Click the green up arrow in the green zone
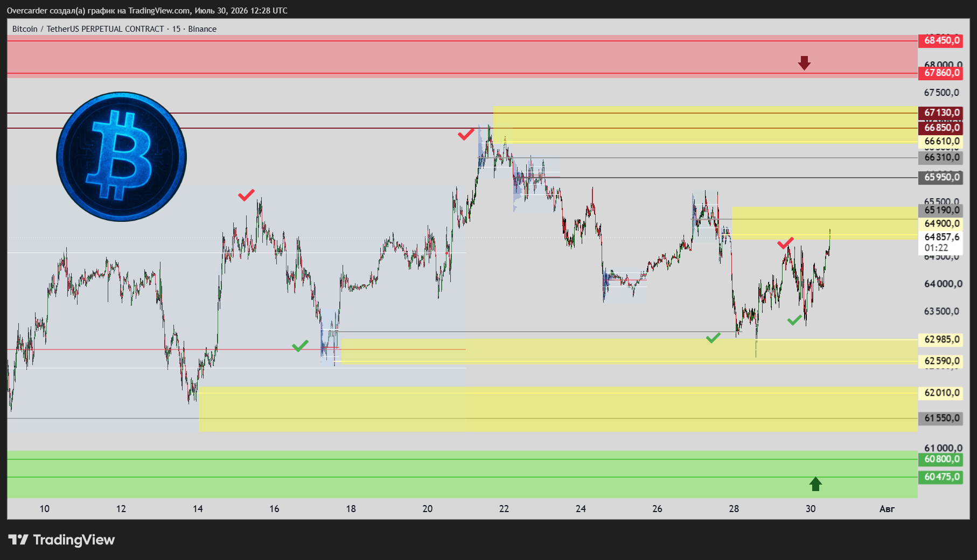 815,484
